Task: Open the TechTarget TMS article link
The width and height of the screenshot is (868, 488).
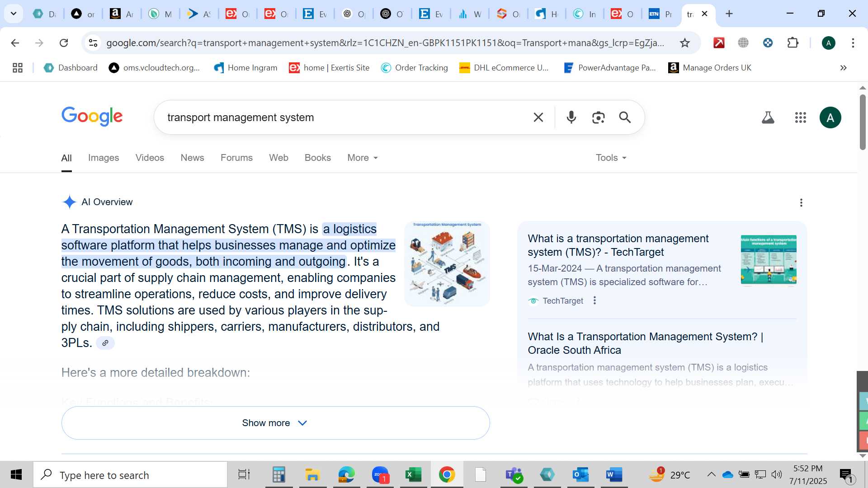Action: [618, 245]
